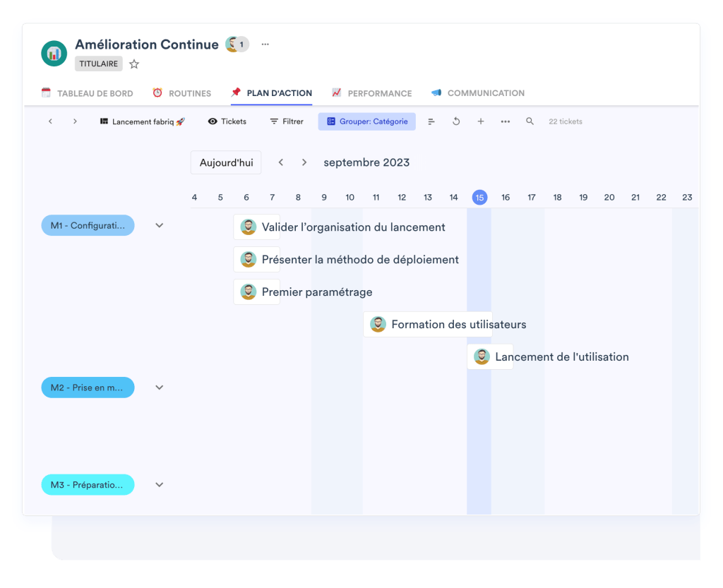Expand the M3 - Préparation group

pyautogui.click(x=160, y=485)
